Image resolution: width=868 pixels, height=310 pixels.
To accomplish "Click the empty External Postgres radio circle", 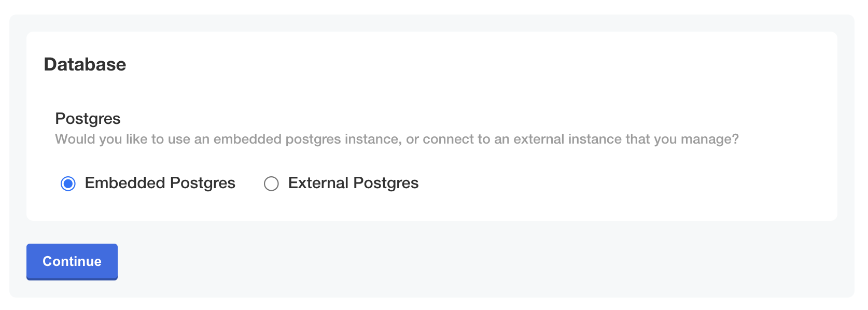I will (x=271, y=184).
